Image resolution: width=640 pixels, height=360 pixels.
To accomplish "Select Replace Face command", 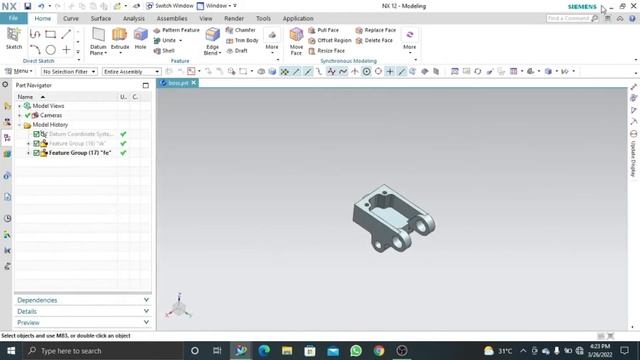I will tap(376, 30).
